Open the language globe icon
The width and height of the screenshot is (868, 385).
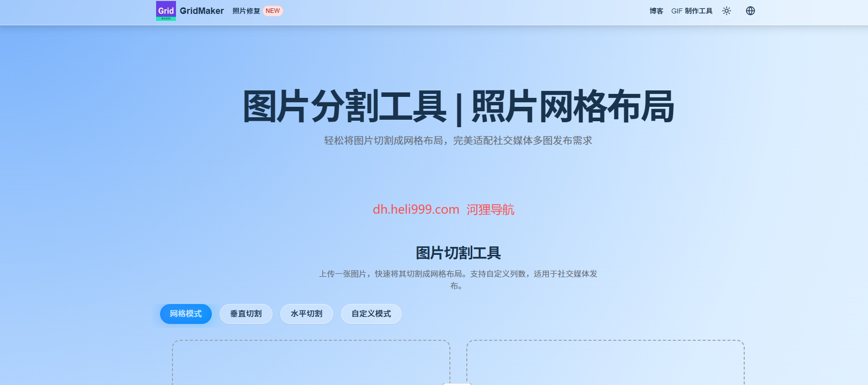750,11
